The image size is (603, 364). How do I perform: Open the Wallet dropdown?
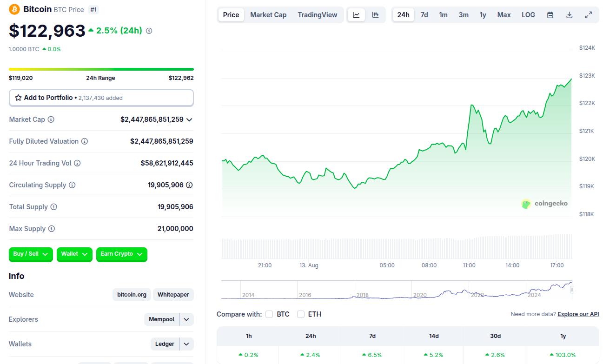tap(74, 254)
